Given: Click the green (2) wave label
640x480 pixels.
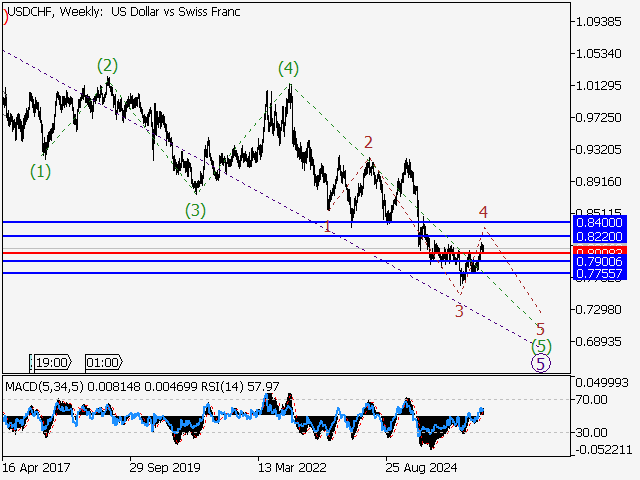Looking at the screenshot, I should click(x=108, y=65).
